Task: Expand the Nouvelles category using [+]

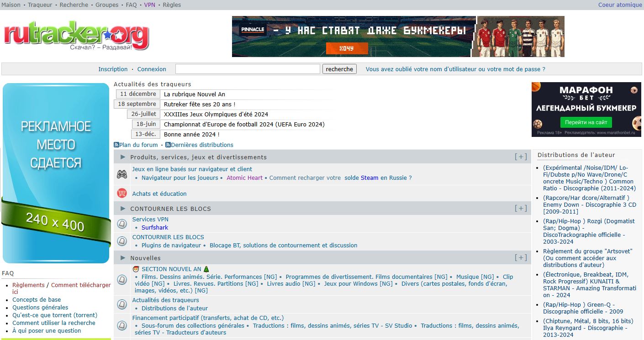Action: (521, 258)
